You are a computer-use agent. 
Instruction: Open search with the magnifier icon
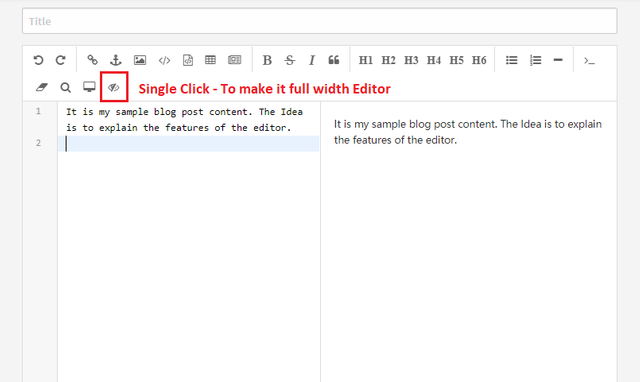[65, 87]
